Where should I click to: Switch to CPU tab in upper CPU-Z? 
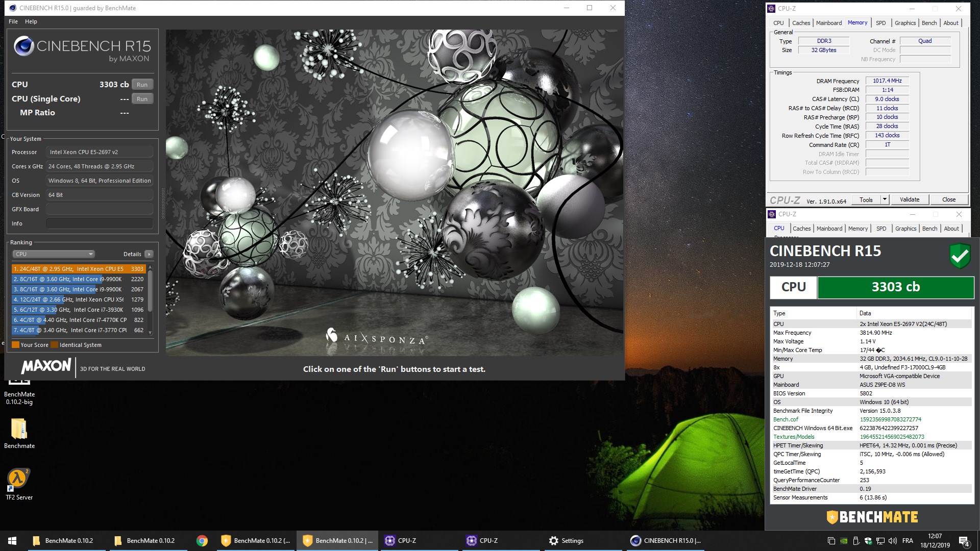[x=778, y=23]
